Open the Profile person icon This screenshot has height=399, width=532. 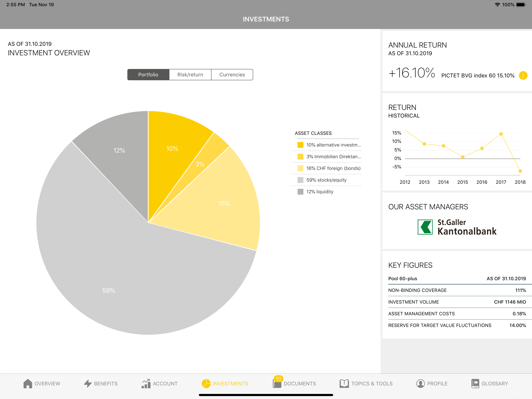coord(420,383)
